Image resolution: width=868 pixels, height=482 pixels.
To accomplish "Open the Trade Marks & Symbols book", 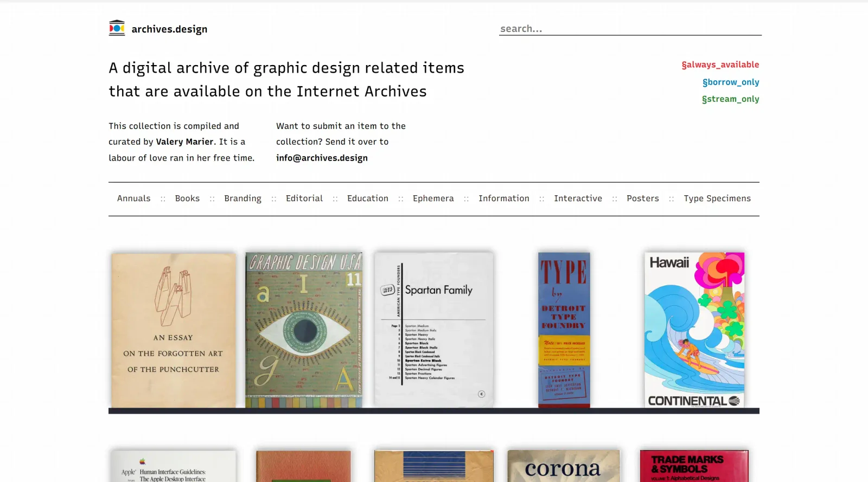I will 694,466.
